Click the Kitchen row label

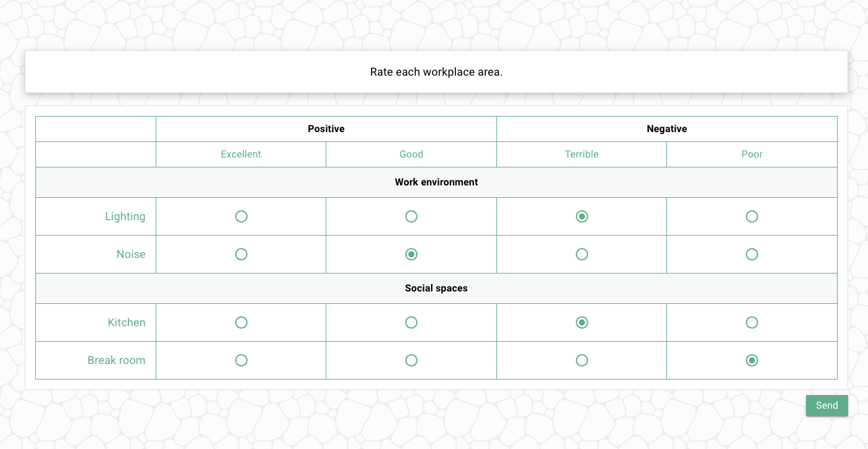point(127,322)
